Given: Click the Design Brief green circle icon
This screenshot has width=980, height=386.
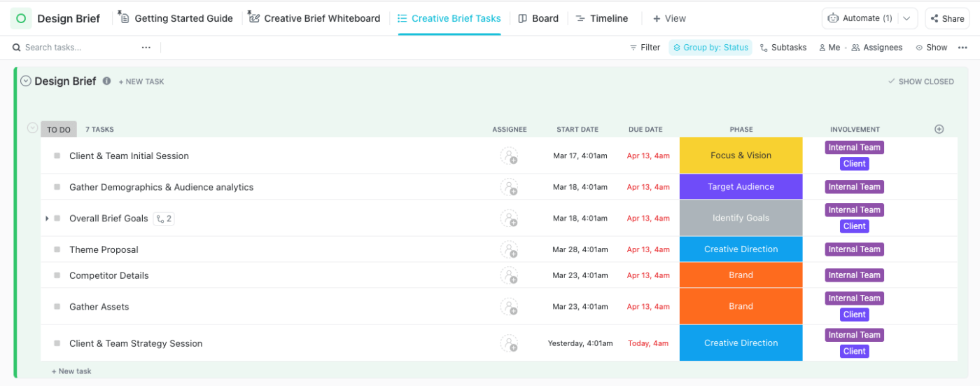Looking at the screenshot, I should (x=21, y=18).
